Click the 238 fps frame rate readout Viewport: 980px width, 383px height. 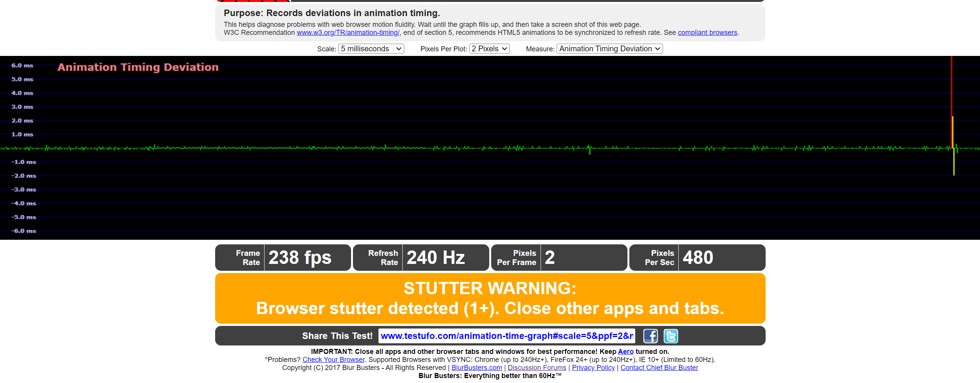[300, 257]
